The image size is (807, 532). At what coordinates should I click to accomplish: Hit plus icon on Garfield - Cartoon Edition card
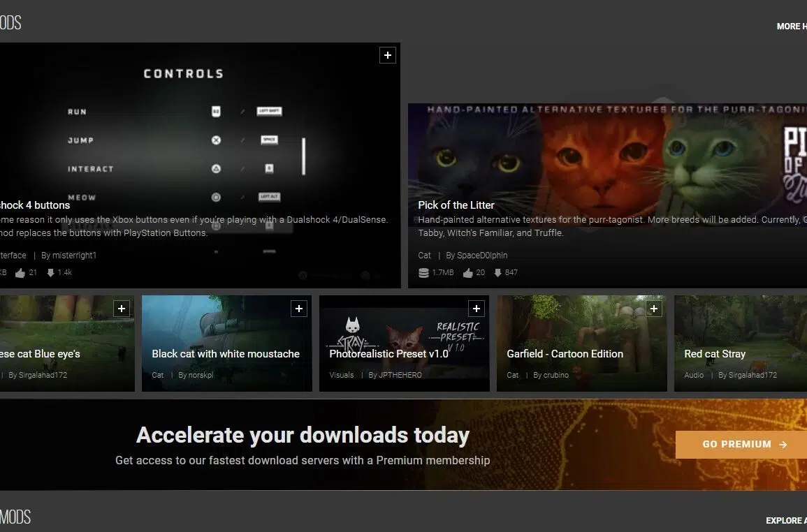pos(654,309)
